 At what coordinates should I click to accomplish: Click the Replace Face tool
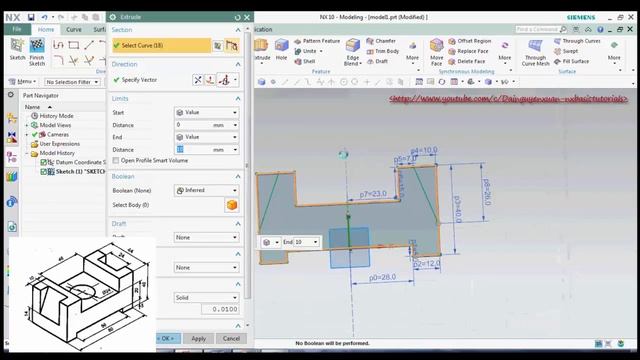[468, 51]
